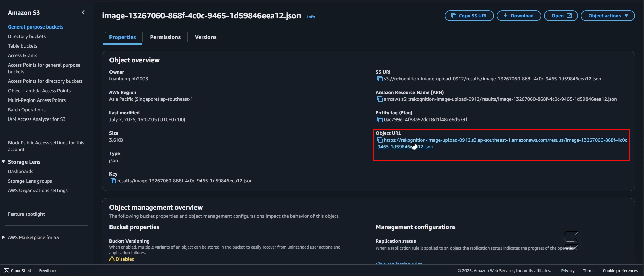Open Cookie preferences in footer
Viewport: 644px width, 276px height.
(620, 271)
